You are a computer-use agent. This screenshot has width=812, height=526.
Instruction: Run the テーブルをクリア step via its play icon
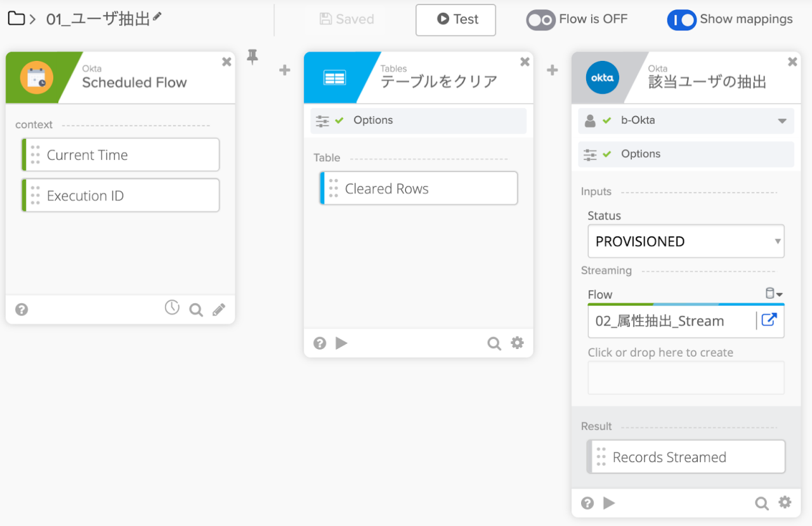[x=341, y=343]
